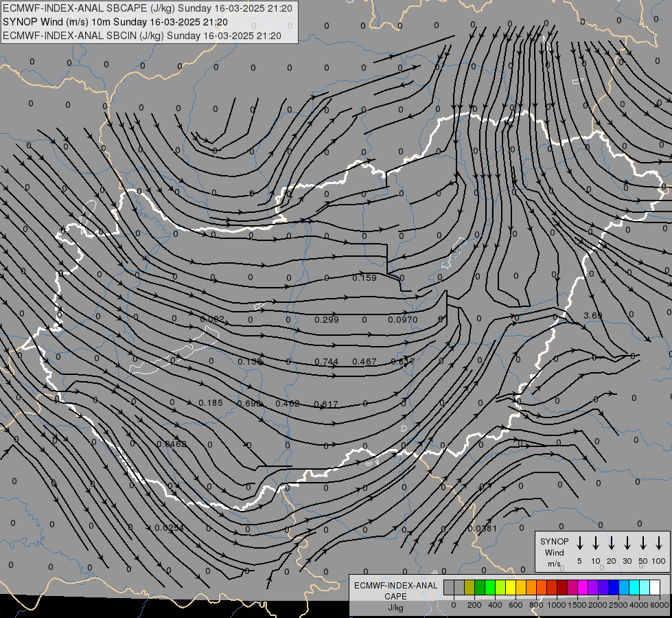The image size is (672, 618).
Task: Click the 0.299 CAPE value on map
Action: coord(327,319)
